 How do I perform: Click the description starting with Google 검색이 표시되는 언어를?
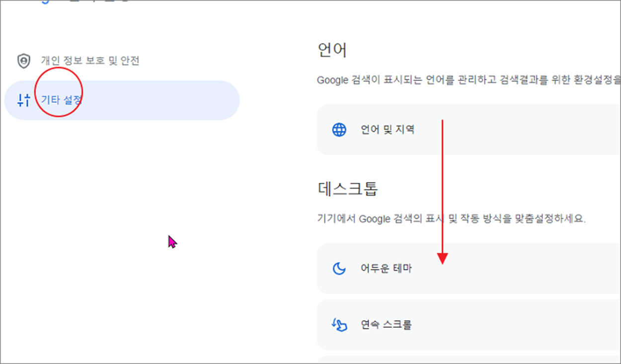tap(469, 80)
